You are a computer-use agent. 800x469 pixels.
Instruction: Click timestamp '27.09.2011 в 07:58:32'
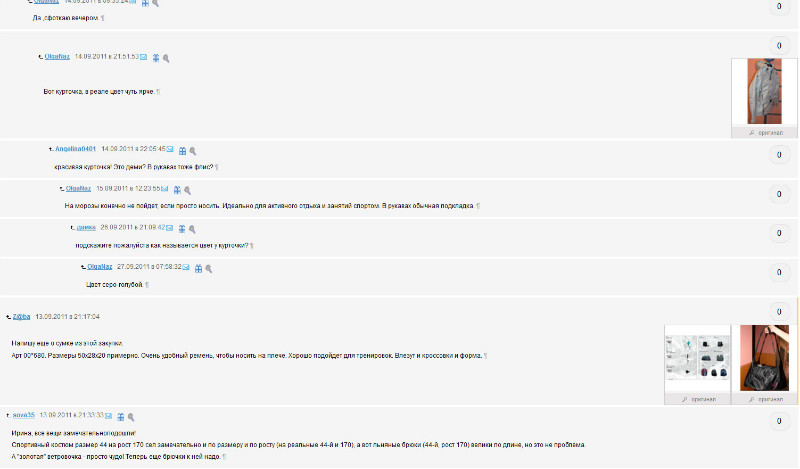point(149,267)
